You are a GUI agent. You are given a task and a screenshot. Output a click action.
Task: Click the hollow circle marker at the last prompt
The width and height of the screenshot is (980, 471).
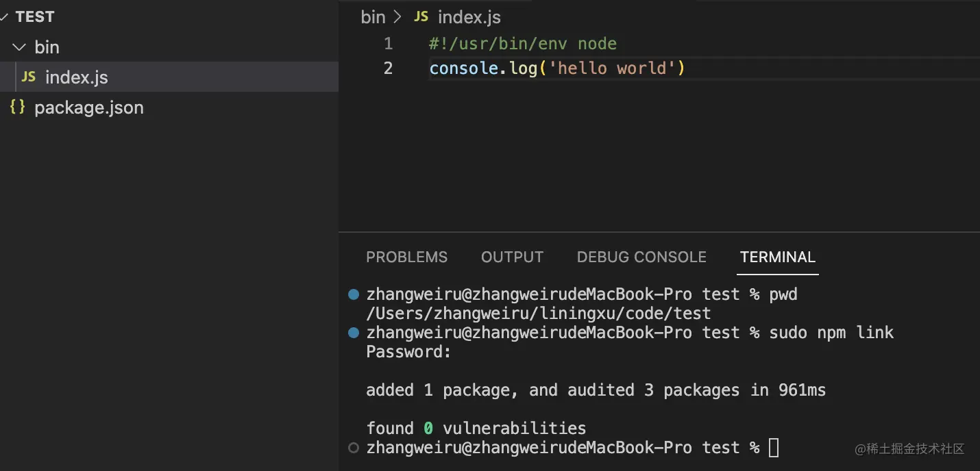click(354, 448)
